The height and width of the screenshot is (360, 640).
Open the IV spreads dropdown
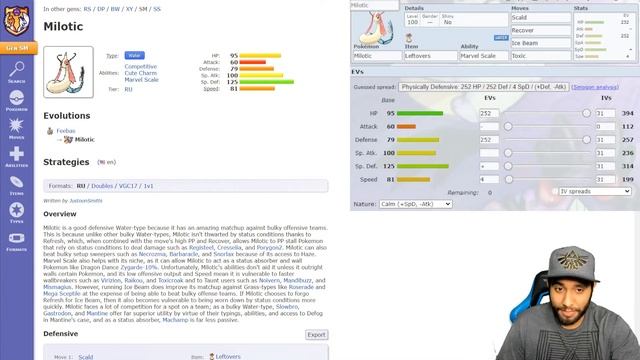(595, 191)
